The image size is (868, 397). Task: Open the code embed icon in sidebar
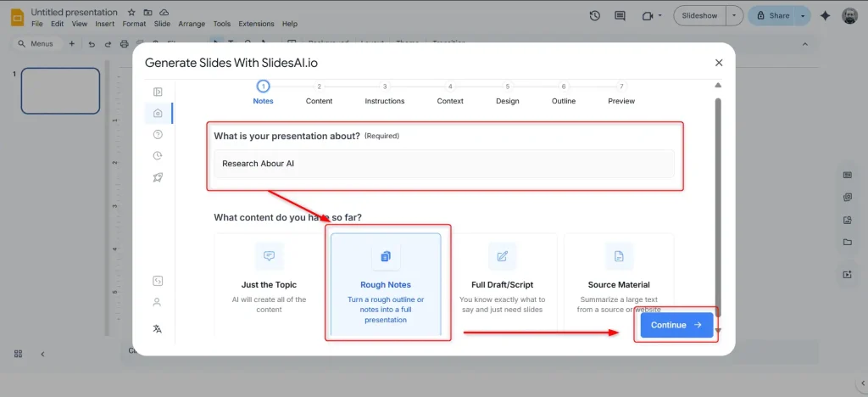point(157,281)
